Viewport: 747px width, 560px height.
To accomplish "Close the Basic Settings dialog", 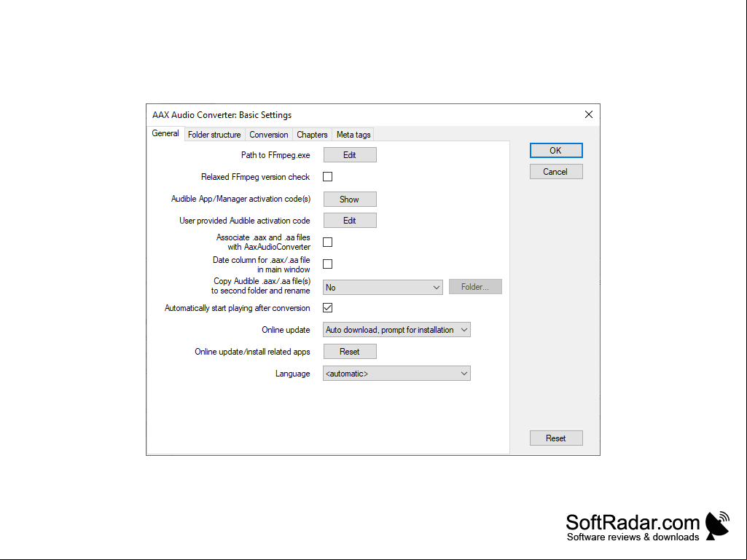I will tap(589, 114).
